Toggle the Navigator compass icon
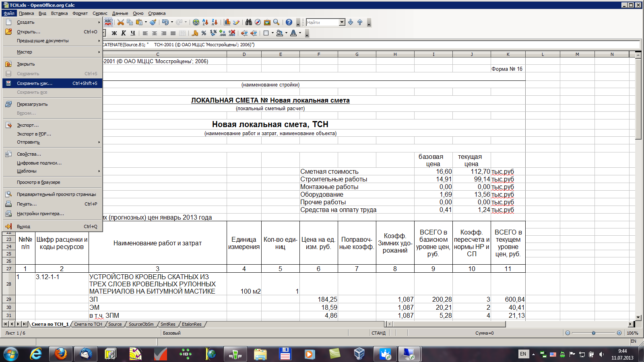Viewport: 644px width, 362px height. tap(258, 22)
